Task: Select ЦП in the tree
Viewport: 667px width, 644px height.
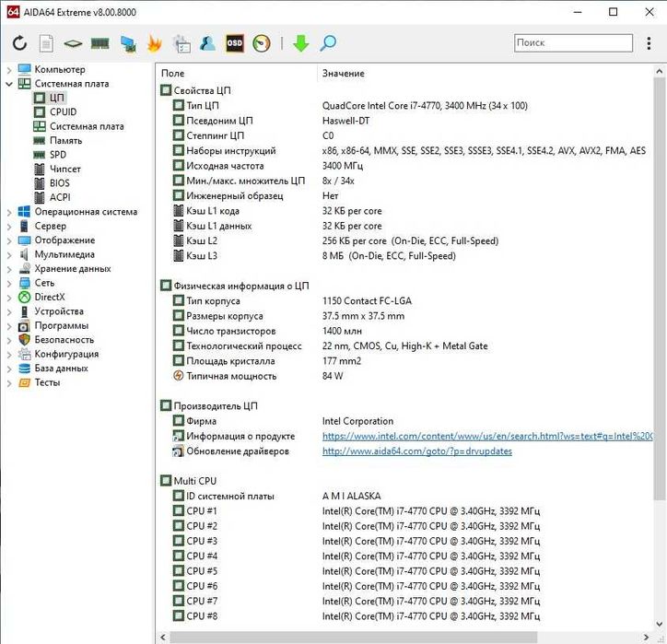Action: pyautogui.click(x=50, y=98)
